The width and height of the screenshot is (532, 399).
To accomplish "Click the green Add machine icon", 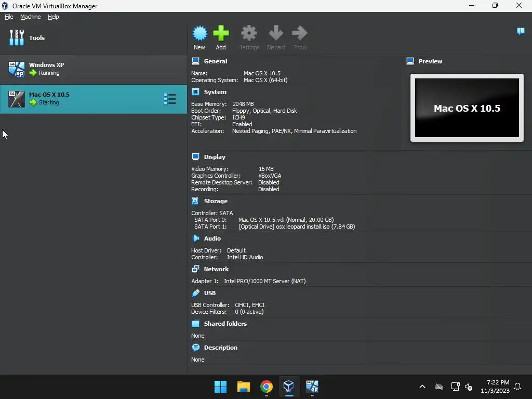I will (221, 33).
